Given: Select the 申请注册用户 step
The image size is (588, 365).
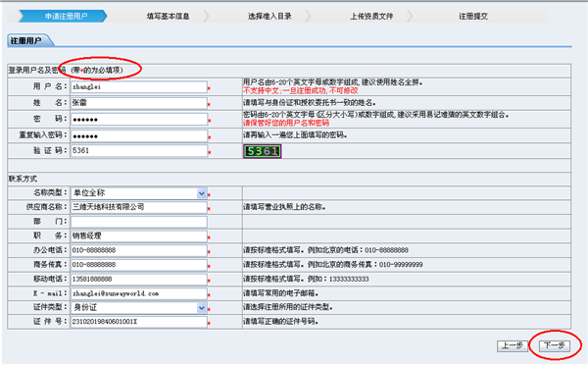Looking at the screenshot, I should point(64,16).
